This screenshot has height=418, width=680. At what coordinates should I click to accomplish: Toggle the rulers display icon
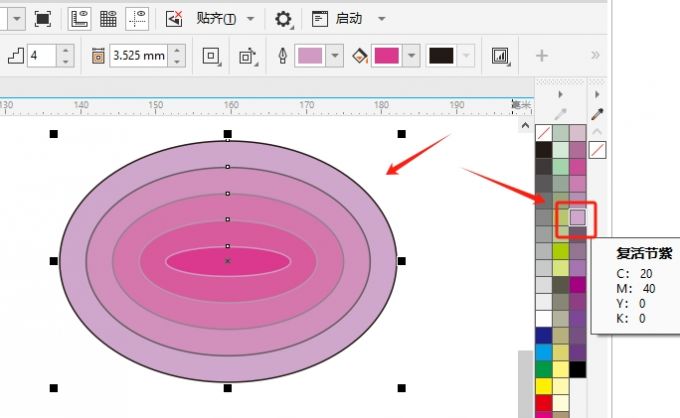(x=81, y=18)
